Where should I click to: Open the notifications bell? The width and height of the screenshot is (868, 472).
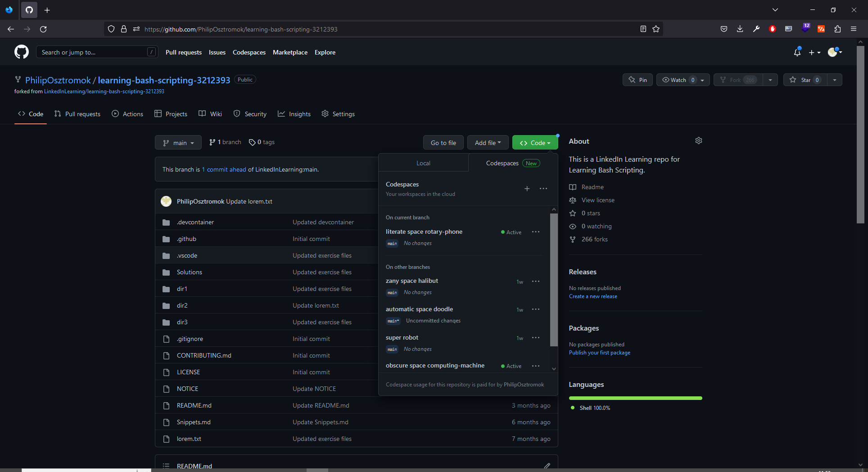point(797,52)
